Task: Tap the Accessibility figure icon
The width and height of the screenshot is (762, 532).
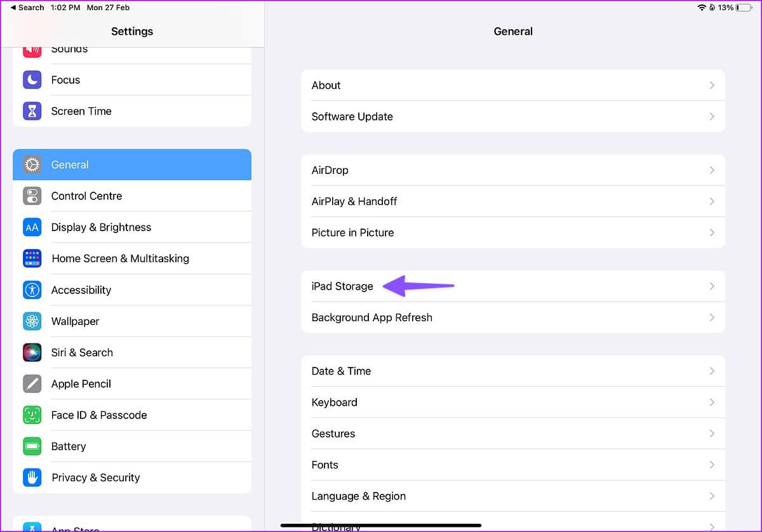Action: 32,290
